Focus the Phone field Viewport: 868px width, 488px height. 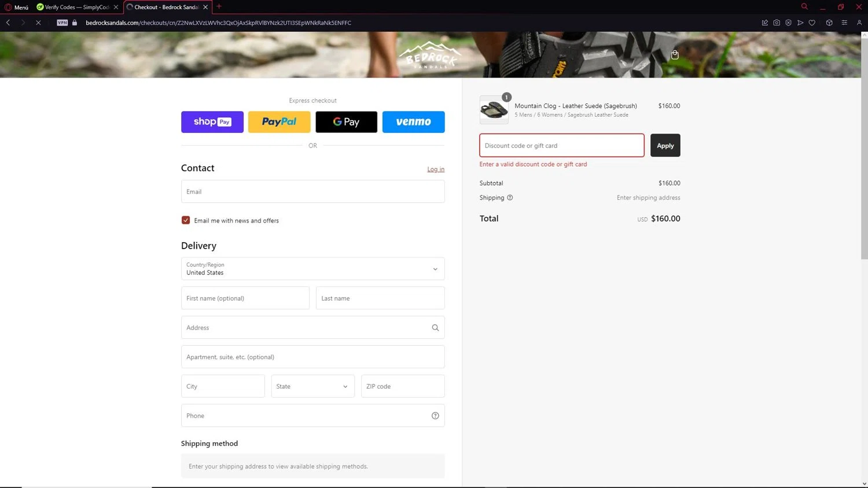313,416
